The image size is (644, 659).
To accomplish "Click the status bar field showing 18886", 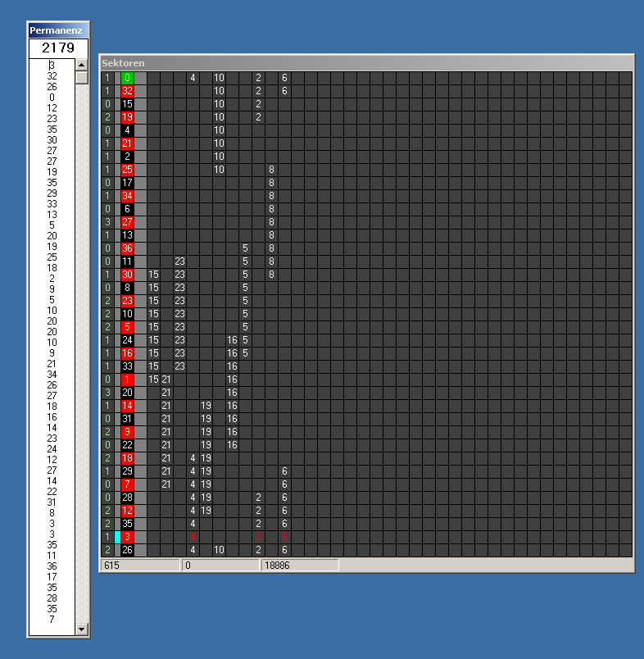I will [300, 566].
